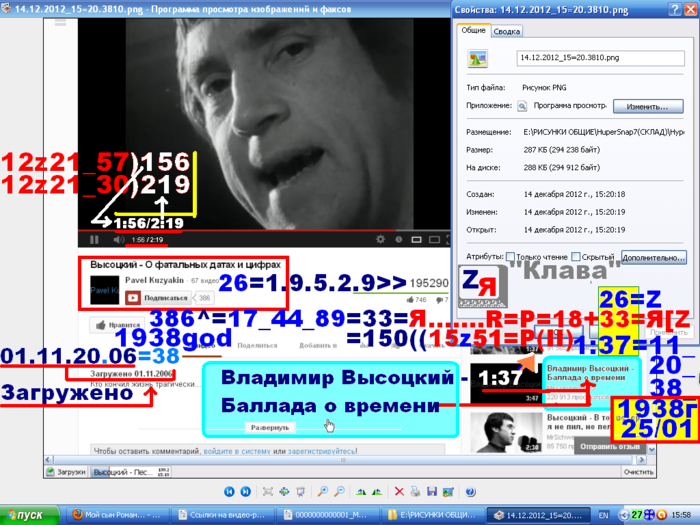
Task: Enable the Только чтение checkbox
Action: (x=511, y=257)
